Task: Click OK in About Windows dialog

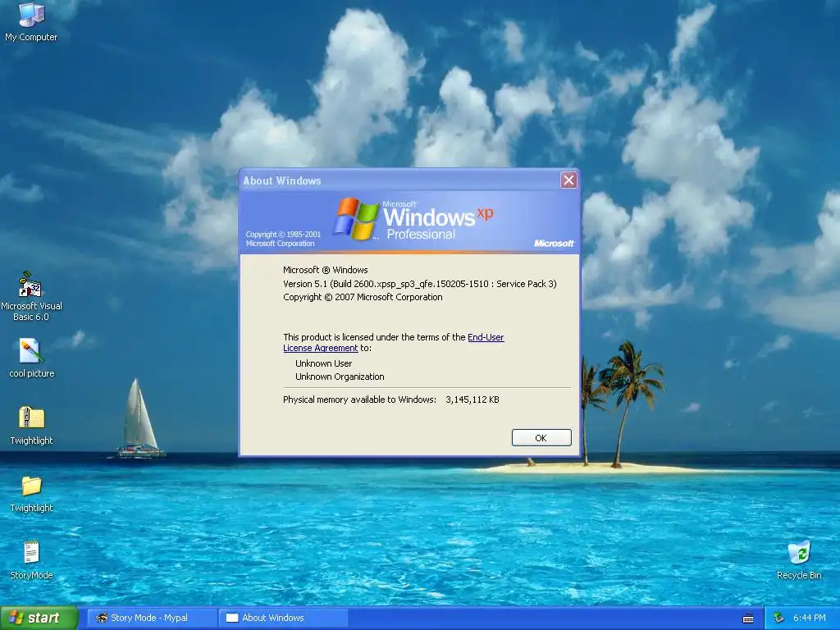Action: (x=541, y=438)
